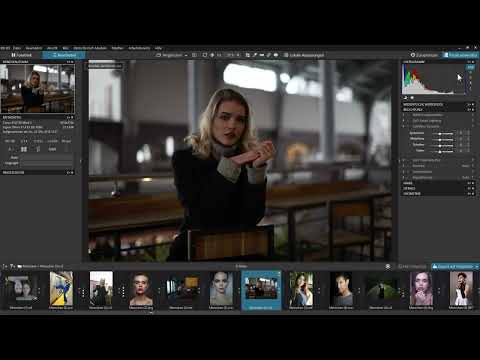Viewport: 480px width, 360px height.
Task: Adjust the Schatten slider
Action: point(443,145)
